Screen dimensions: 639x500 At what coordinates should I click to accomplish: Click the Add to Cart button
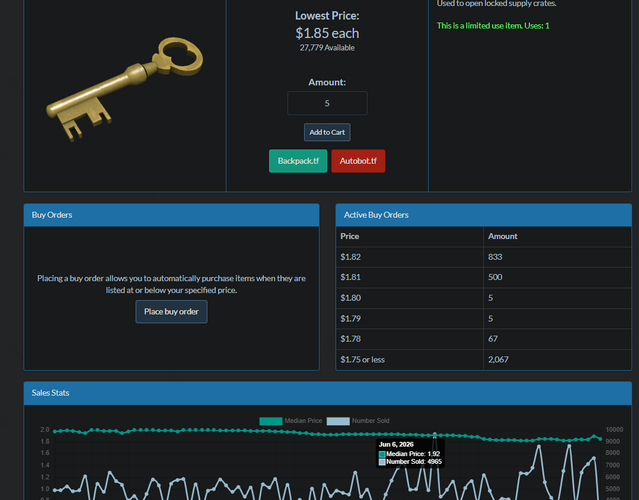pyautogui.click(x=327, y=132)
